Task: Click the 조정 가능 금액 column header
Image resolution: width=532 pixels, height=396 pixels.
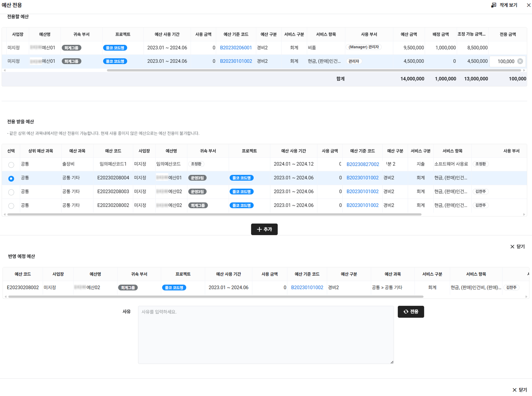Action: 471,34
